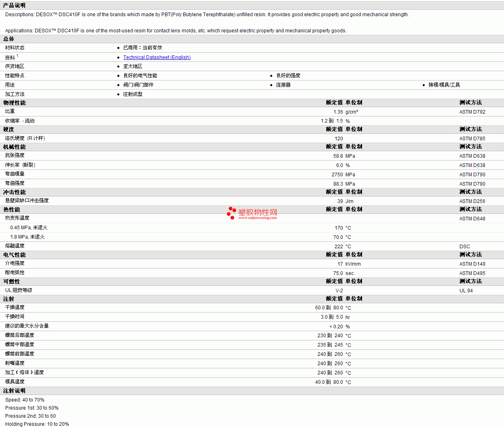
Task: Click the 0.45 MPa, 未退火 row
Action: pyautogui.click(x=252, y=228)
